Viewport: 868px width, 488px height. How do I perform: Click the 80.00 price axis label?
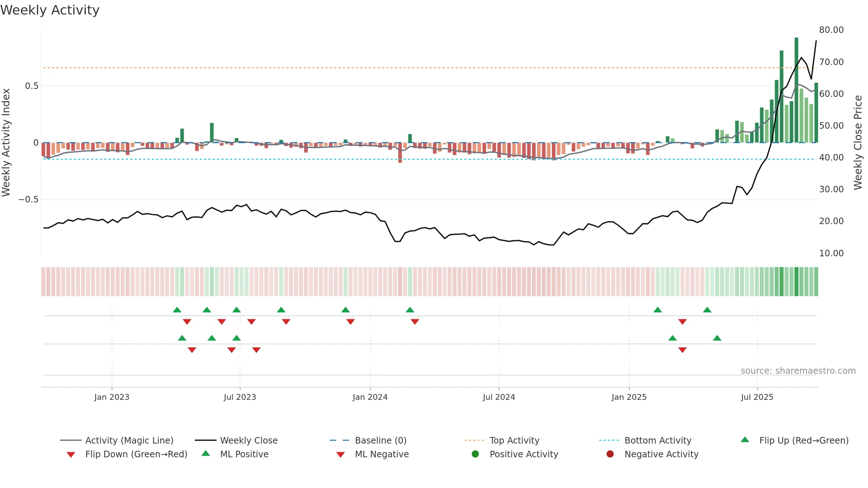pyautogui.click(x=831, y=30)
